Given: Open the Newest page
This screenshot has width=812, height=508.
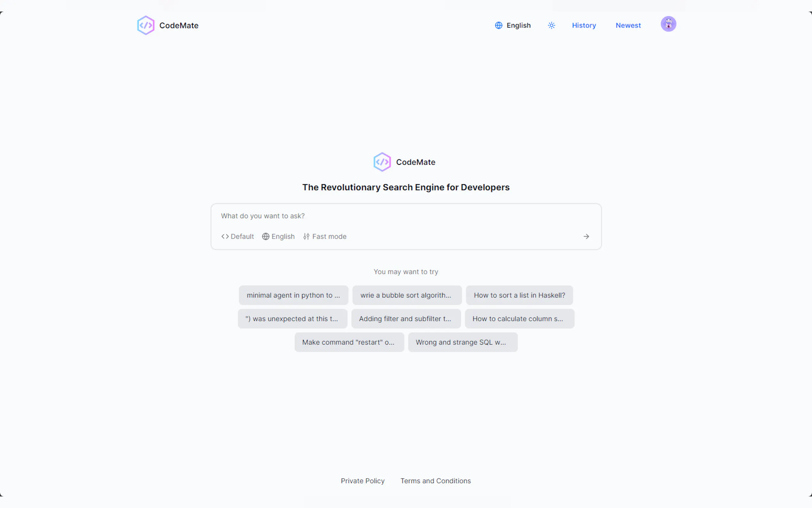Looking at the screenshot, I should 628,26.
